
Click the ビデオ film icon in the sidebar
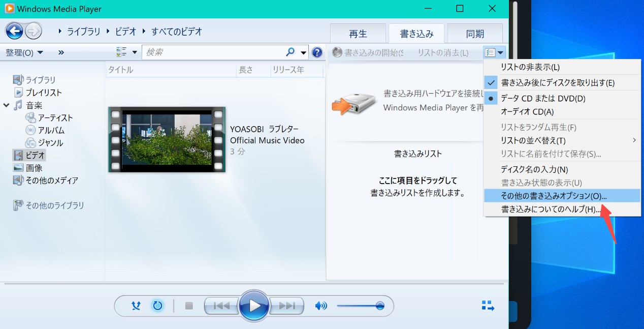click(18, 155)
